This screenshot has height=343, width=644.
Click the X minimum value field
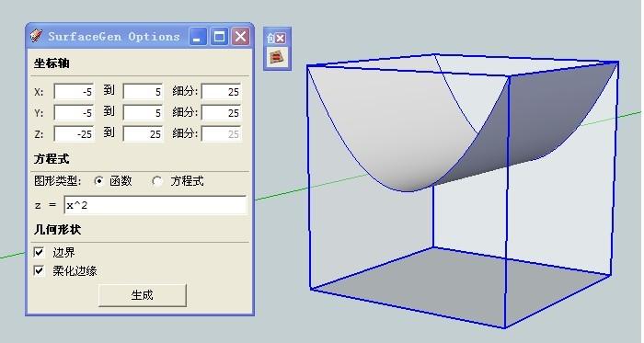[74, 91]
